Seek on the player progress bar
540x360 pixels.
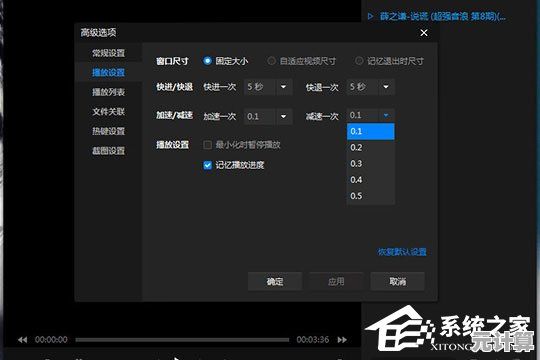coord(182,340)
